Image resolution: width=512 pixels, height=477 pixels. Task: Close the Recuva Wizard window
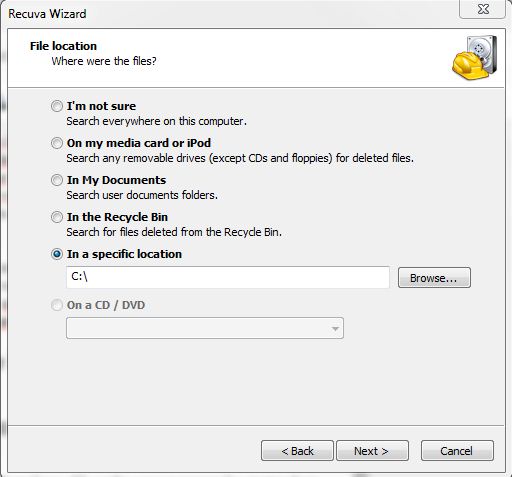click(483, 9)
